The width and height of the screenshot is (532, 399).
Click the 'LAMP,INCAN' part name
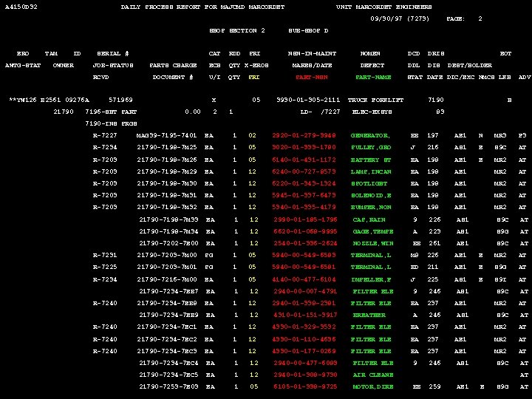pos(370,171)
